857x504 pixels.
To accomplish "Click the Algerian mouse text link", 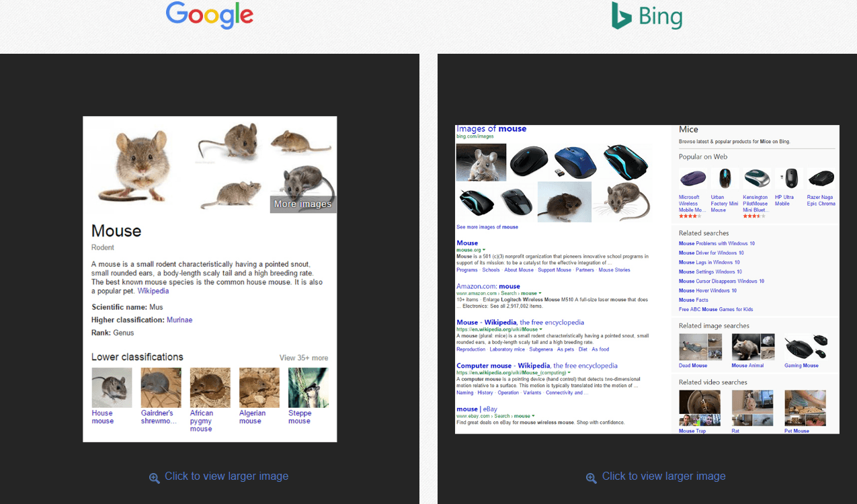I will click(x=252, y=417).
